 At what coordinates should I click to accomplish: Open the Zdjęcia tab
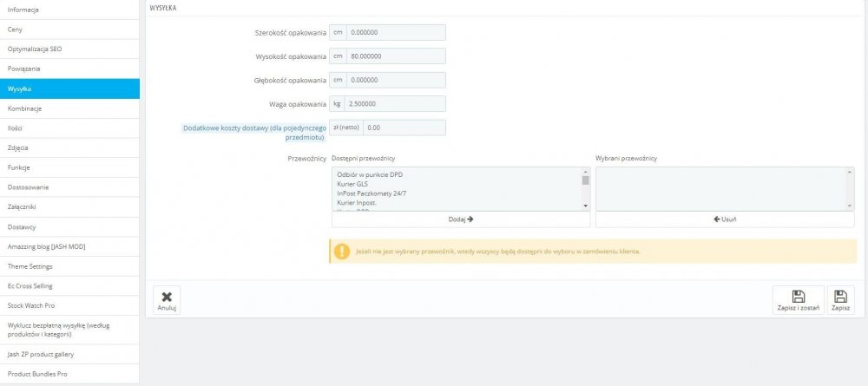tap(69, 147)
